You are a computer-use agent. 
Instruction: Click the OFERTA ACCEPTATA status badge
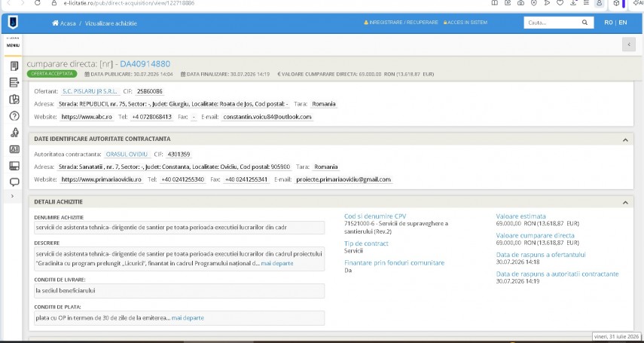point(52,74)
